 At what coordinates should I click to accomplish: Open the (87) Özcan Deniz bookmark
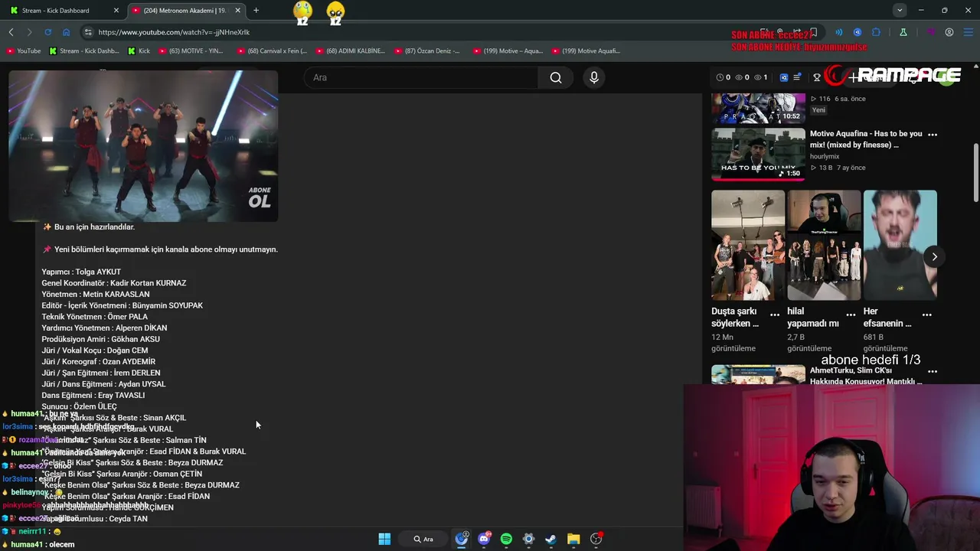point(426,51)
